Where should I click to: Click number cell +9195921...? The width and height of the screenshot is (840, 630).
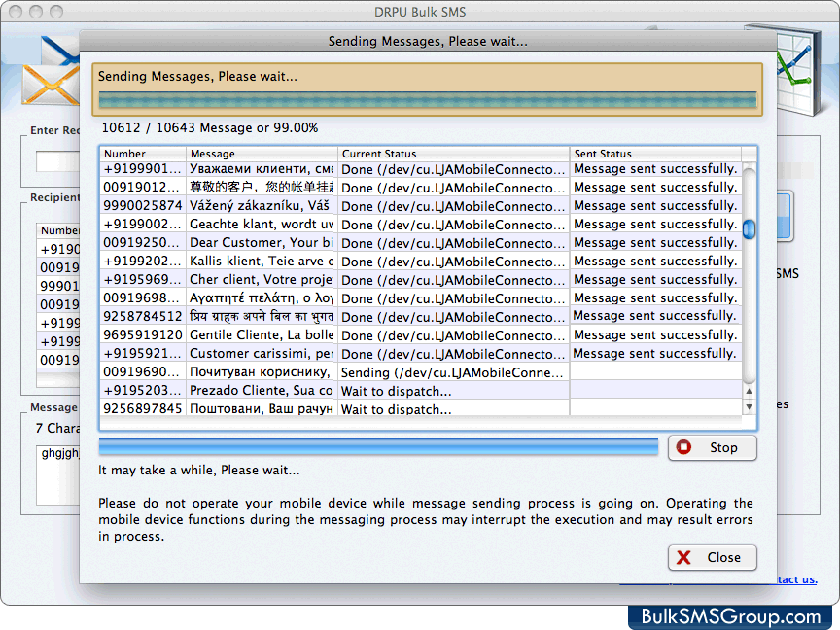(143, 354)
